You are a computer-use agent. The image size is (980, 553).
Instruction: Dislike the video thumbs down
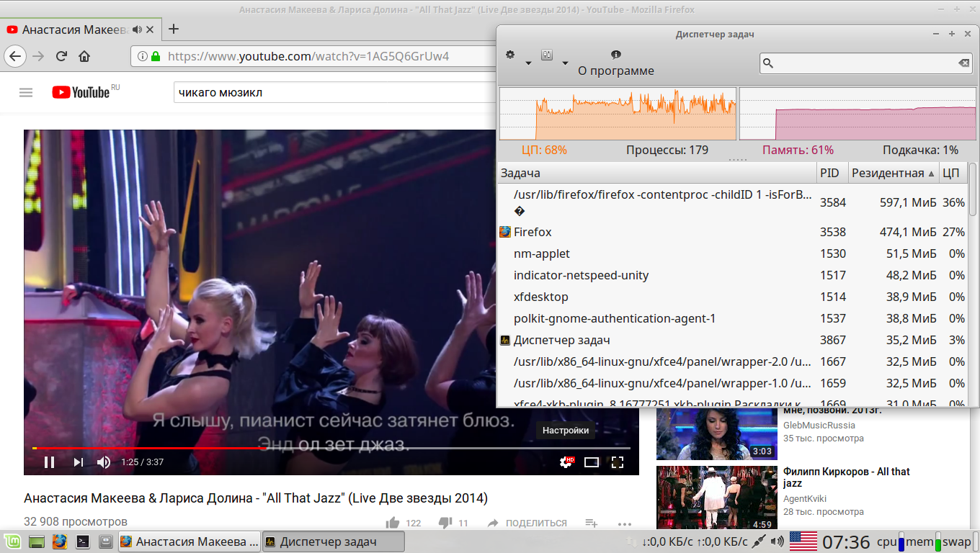pos(445,523)
